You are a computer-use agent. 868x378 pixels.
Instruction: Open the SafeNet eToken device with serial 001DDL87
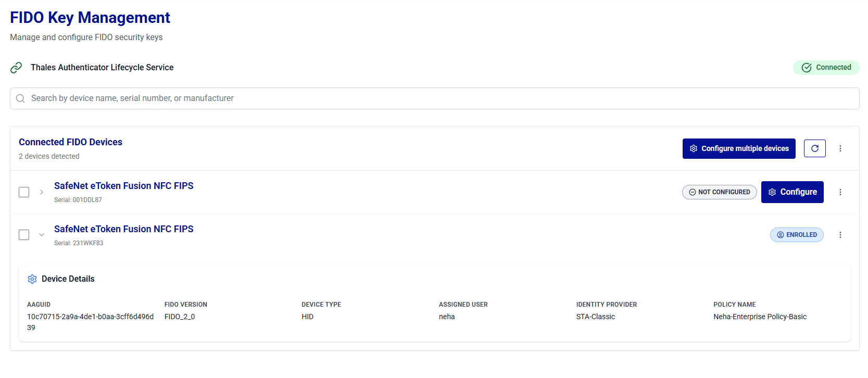point(124,186)
